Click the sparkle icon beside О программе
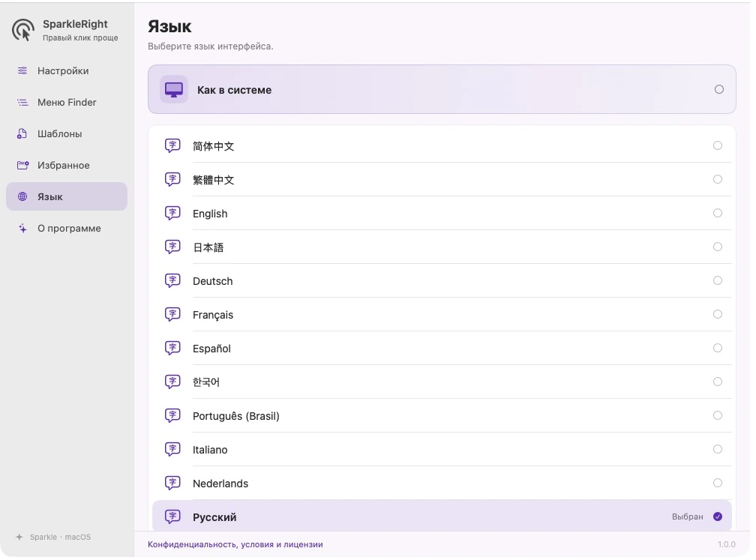Screen dimensions: 756x560 click(22, 229)
